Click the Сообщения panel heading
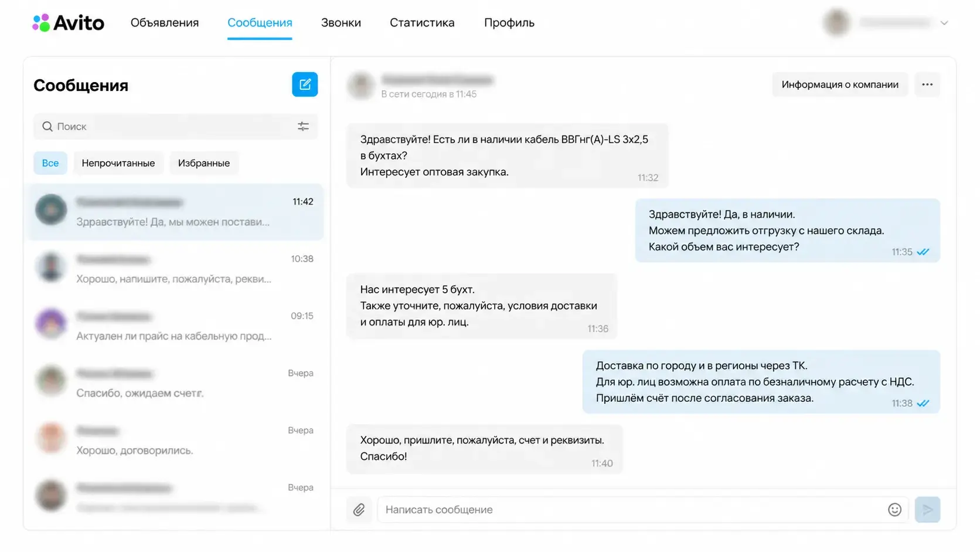 81,85
